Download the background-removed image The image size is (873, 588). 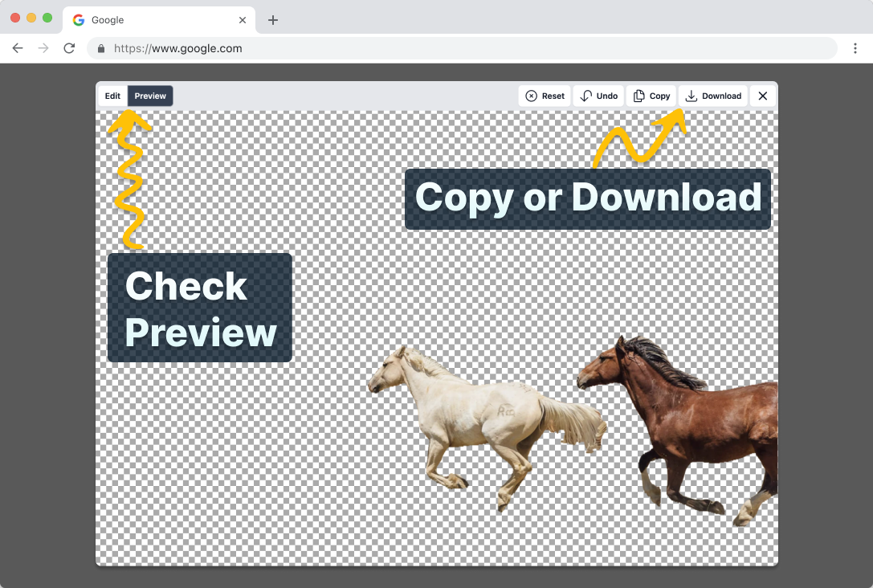(713, 96)
